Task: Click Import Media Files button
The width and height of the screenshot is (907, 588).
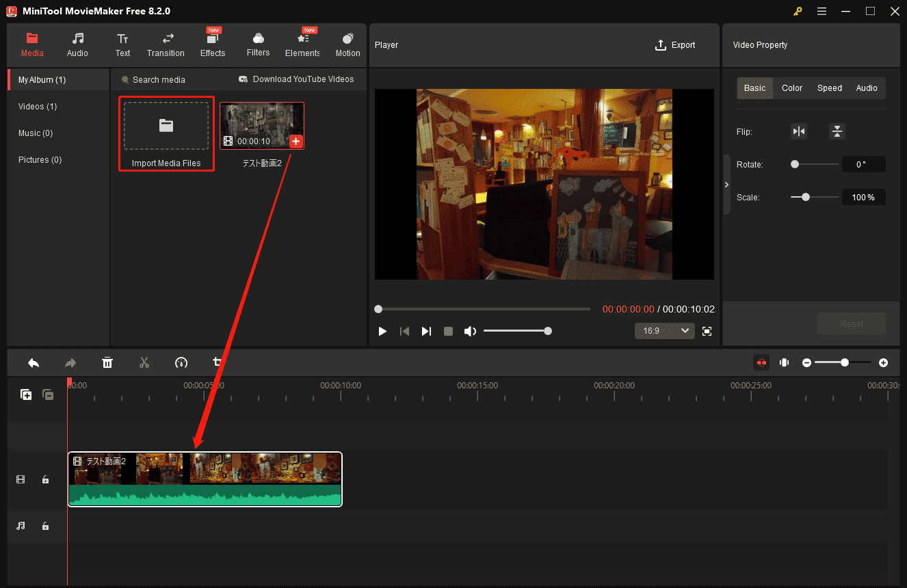Action: click(166, 133)
